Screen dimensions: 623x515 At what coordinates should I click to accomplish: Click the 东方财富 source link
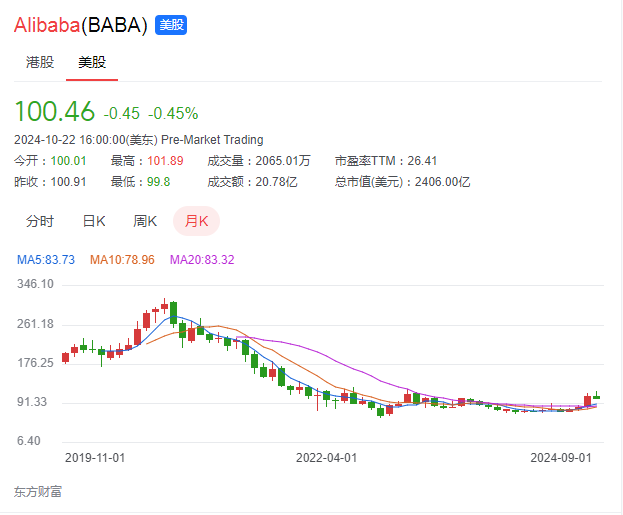pyautogui.click(x=38, y=492)
